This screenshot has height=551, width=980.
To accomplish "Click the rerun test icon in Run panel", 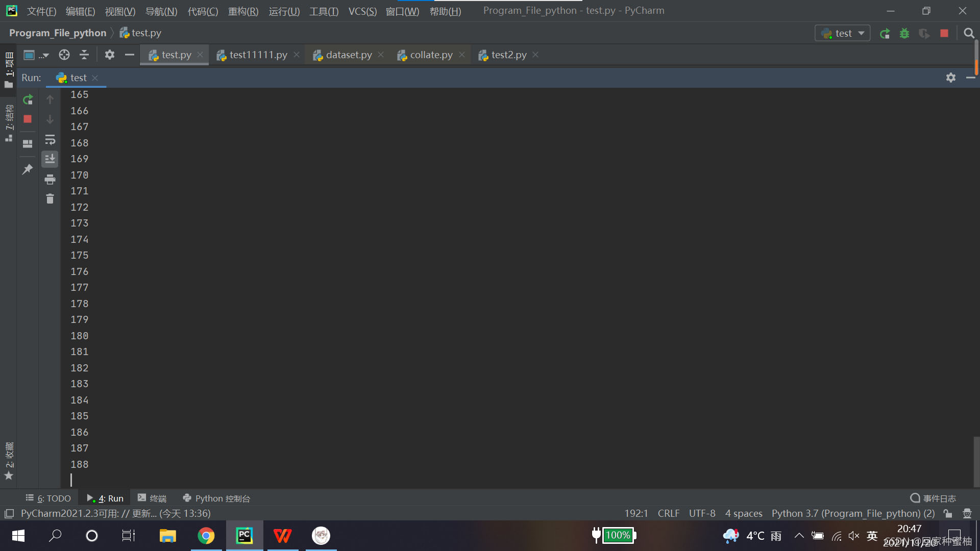I will (x=28, y=99).
